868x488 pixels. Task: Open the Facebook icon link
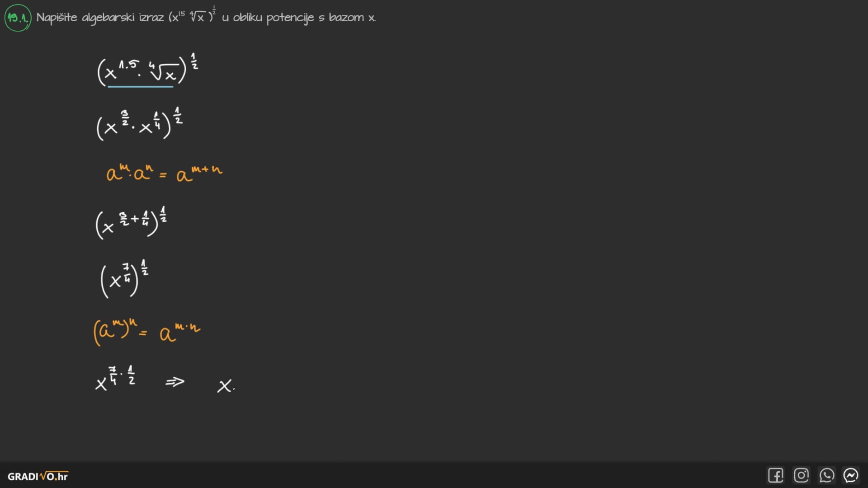775,475
